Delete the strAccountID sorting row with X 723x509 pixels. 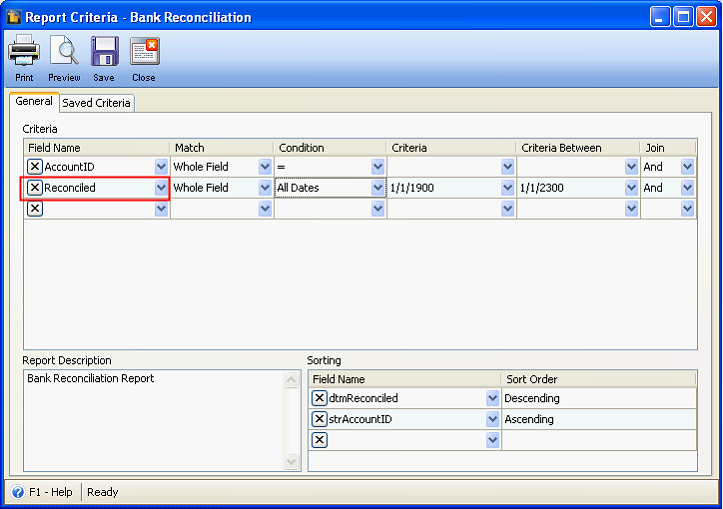coord(319,419)
